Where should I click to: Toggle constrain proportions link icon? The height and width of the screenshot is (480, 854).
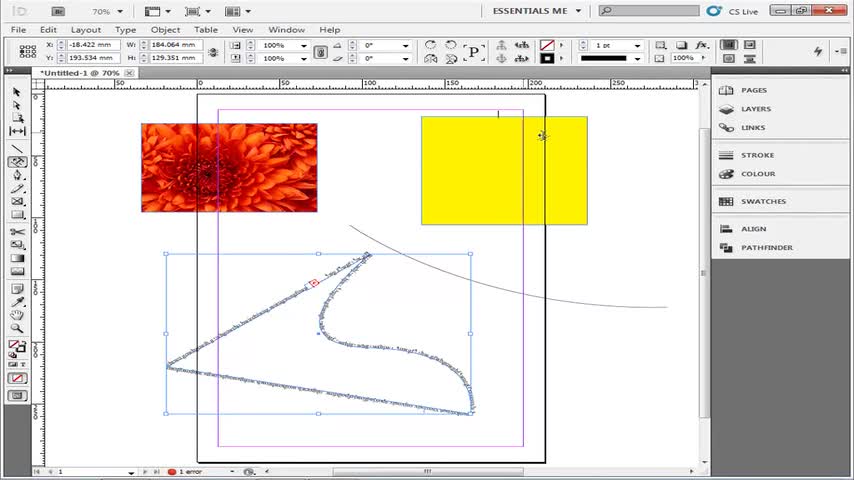(x=213, y=52)
